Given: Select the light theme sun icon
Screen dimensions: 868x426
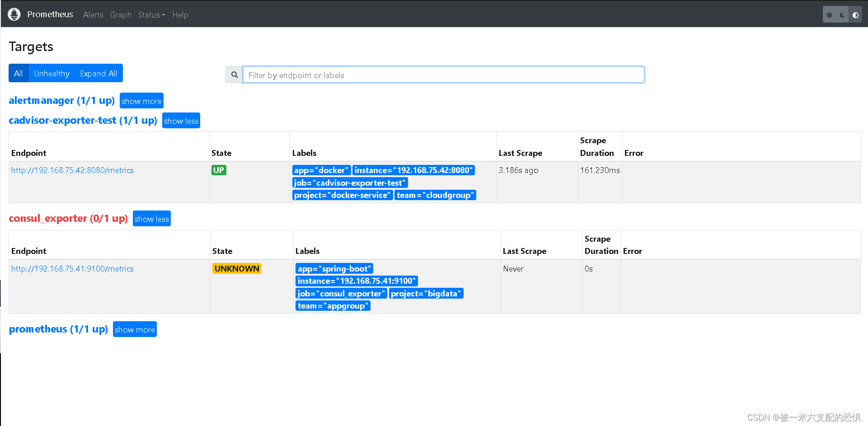Looking at the screenshot, I should pyautogui.click(x=829, y=15).
